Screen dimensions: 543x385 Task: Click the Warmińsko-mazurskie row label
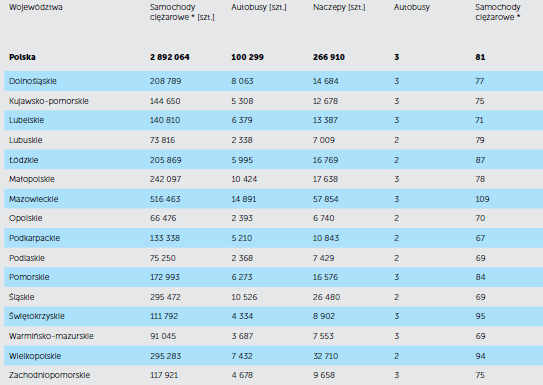click(x=51, y=336)
